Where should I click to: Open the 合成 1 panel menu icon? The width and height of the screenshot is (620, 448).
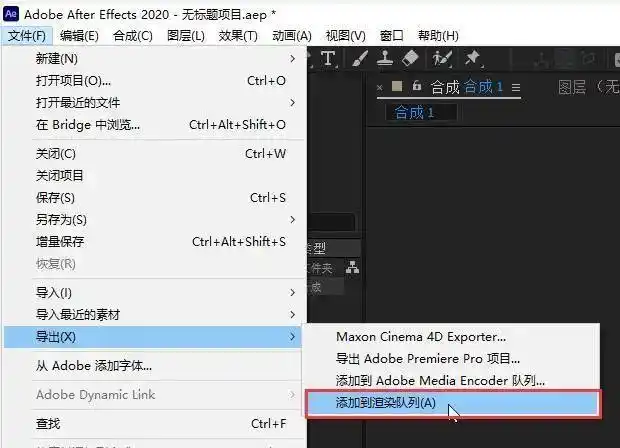(516, 88)
